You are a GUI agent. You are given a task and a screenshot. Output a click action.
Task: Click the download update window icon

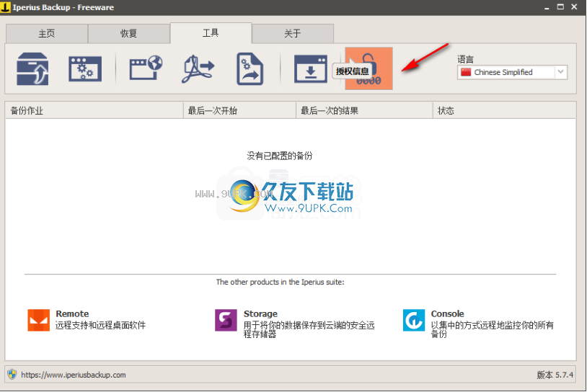(310, 69)
